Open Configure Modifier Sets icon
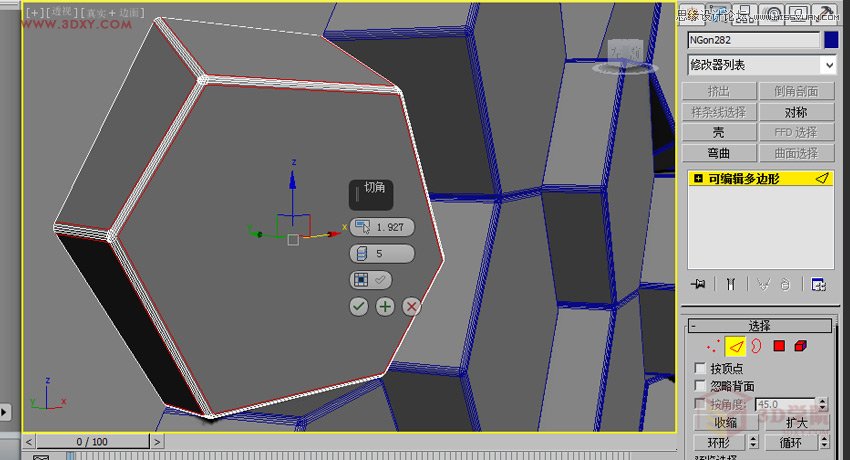The width and height of the screenshot is (850, 460). (818, 284)
